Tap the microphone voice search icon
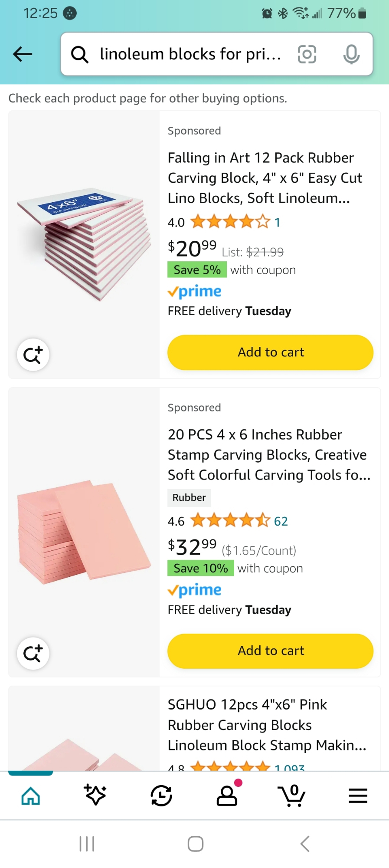The height and width of the screenshot is (868, 389). [351, 54]
